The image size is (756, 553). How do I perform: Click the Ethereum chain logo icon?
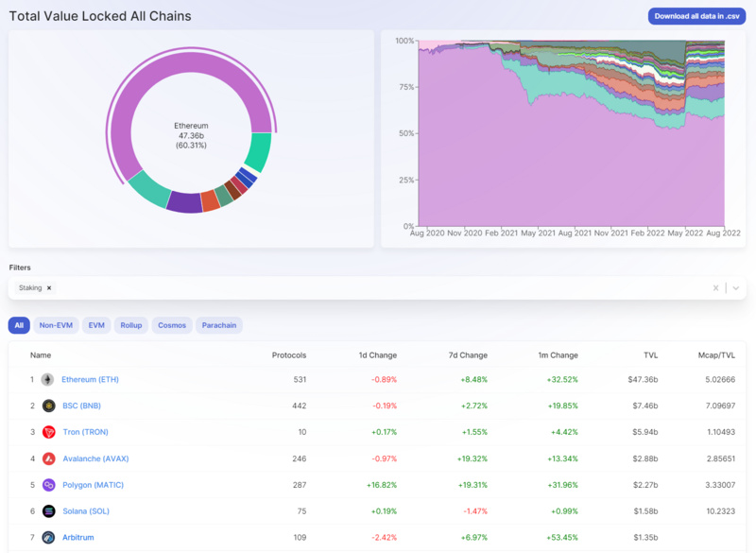(48, 379)
